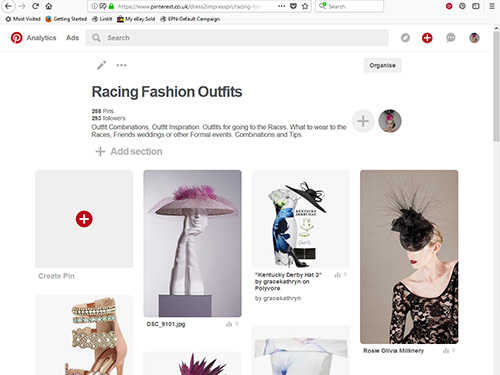Toggle the browser sidebar icon
Screen dimensions: 500x375
(476, 6)
